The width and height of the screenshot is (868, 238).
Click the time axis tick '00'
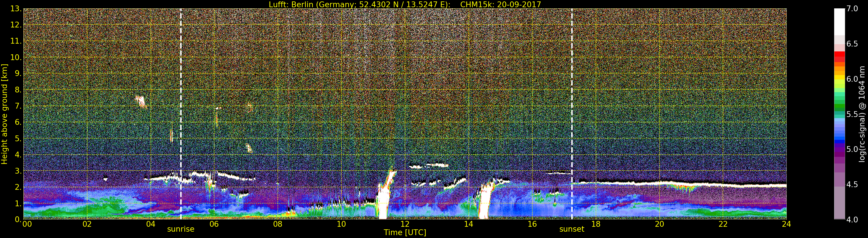pyautogui.click(x=27, y=224)
